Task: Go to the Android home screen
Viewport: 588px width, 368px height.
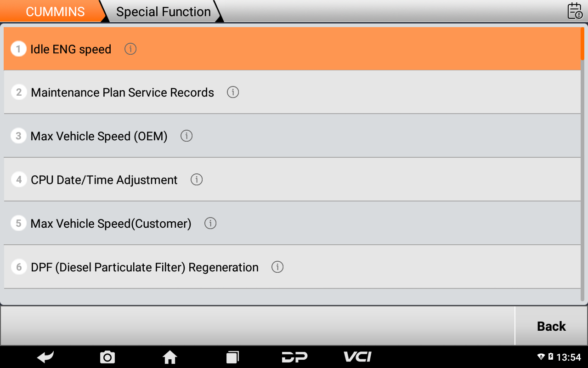Action: coord(170,357)
